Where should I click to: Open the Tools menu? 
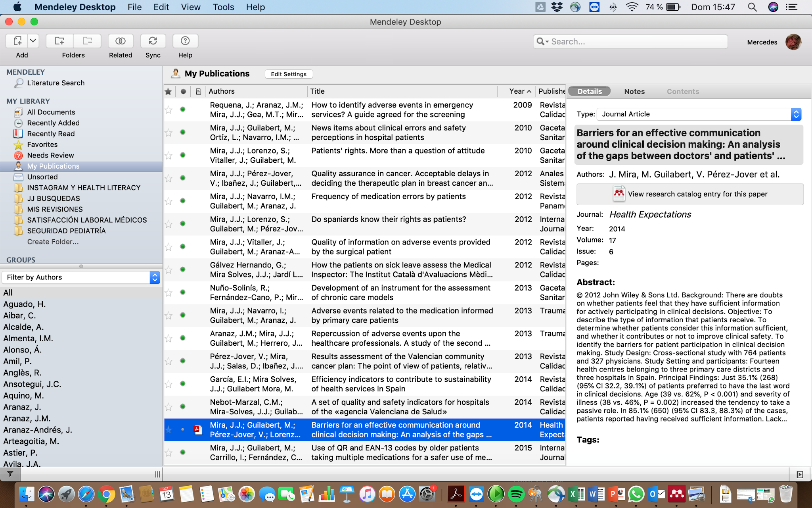tap(223, 7)
